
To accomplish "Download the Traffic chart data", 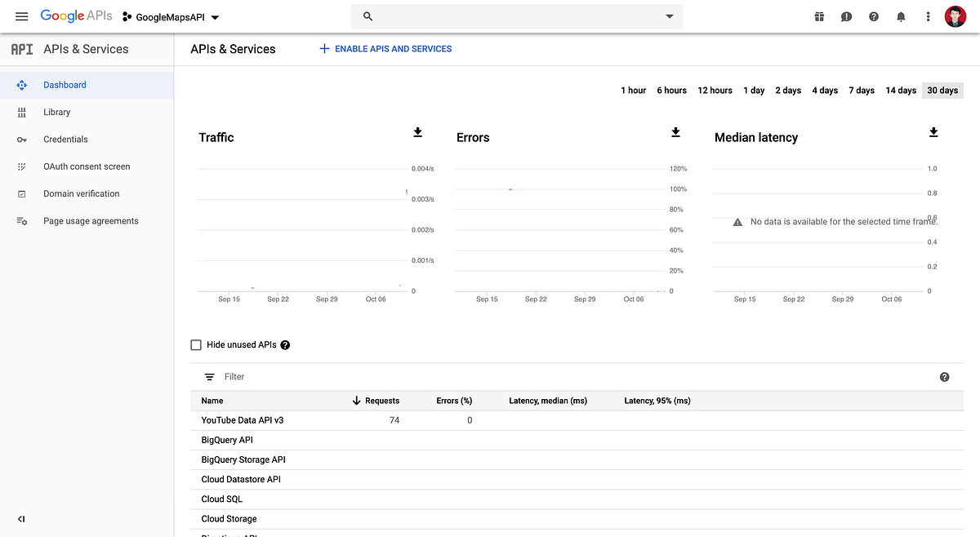I will tap(417, 132).
